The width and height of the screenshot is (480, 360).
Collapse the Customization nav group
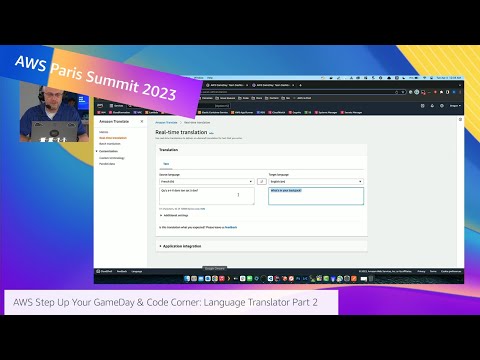point(107,151)
